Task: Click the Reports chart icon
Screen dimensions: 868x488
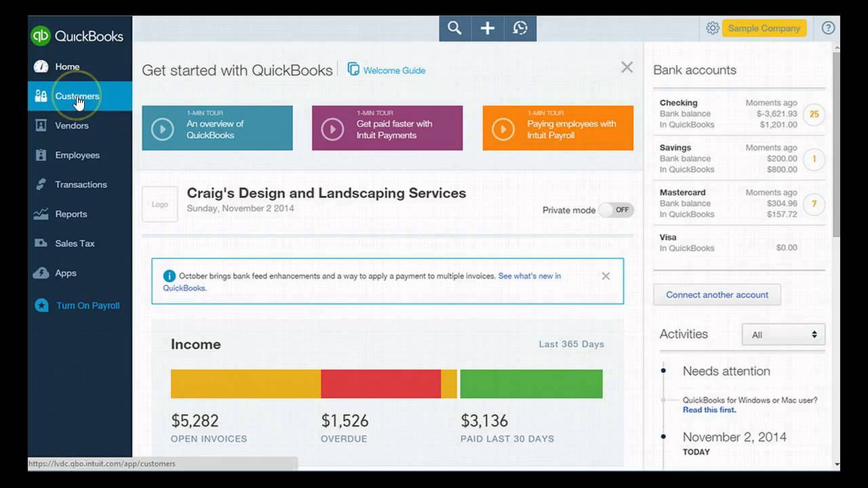Action: (x=41, y=213)
